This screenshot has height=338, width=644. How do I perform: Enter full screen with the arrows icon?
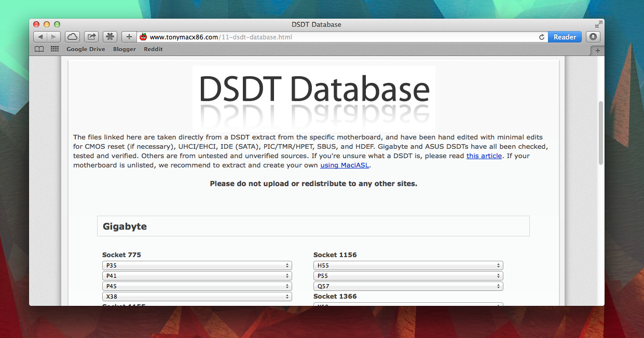(x=598, y=24)
